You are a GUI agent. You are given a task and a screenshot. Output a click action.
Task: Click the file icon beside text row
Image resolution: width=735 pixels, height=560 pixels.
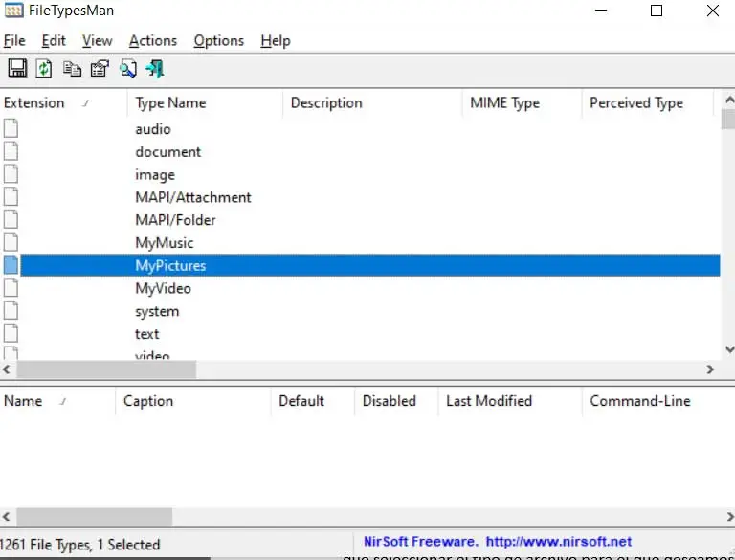tap(11, 333)
